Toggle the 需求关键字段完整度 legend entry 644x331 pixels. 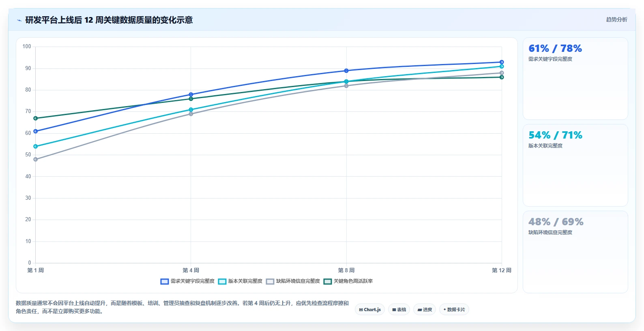tap(187, 281)
